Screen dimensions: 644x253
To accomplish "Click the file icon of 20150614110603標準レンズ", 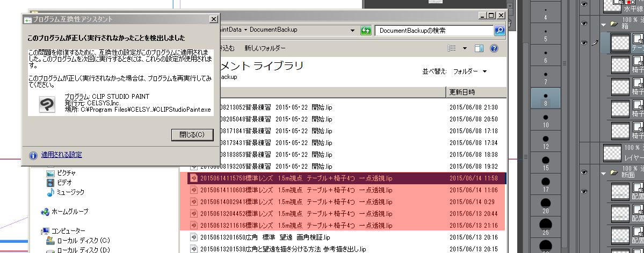I will 194,190.
